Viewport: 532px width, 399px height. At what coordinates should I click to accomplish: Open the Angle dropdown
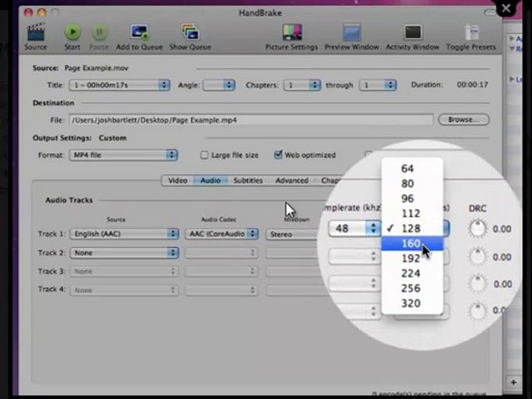point(218,85)
